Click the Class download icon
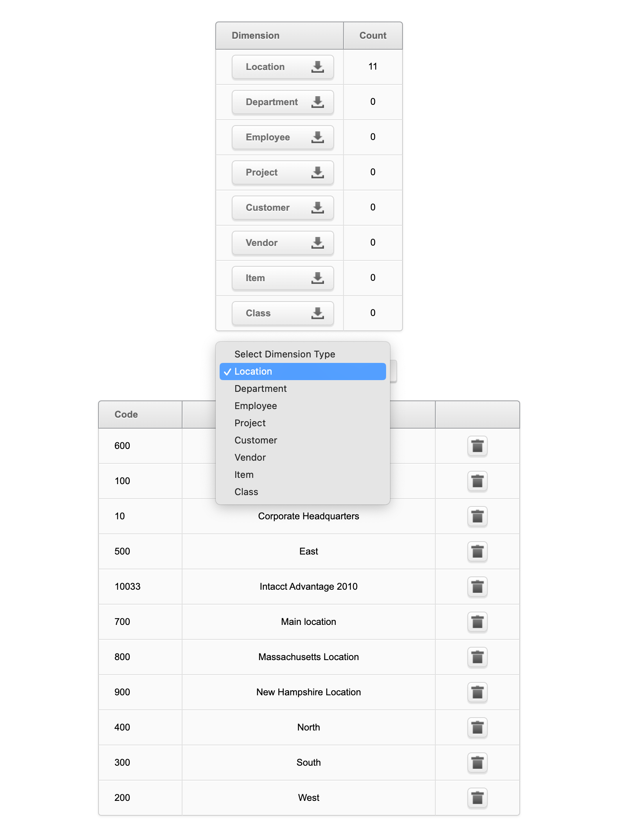The image size is (619, 840). (317, 313)
